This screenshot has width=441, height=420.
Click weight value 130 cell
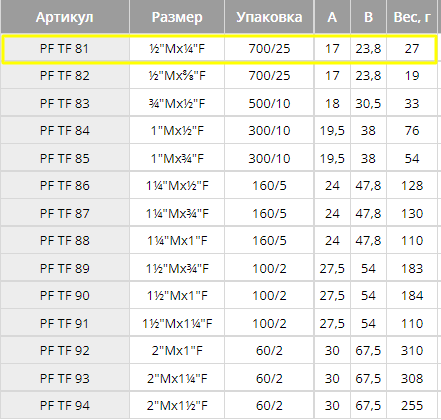[x=412, y=213]
